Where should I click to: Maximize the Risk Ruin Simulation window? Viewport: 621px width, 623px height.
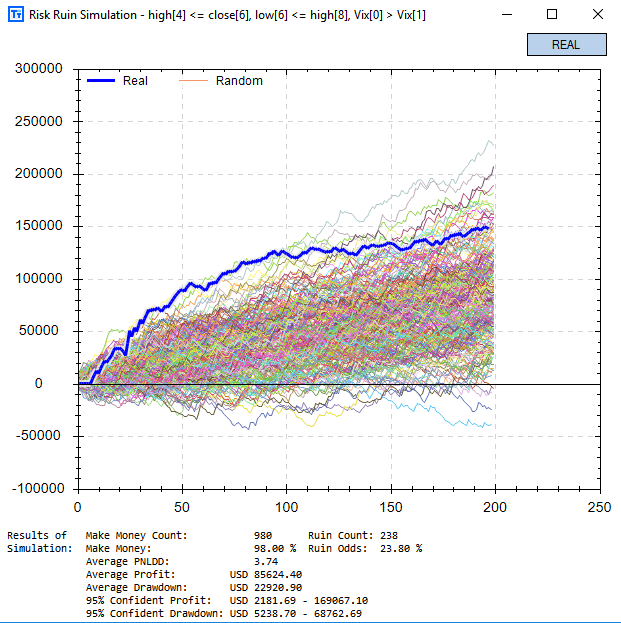click(552, 15)
